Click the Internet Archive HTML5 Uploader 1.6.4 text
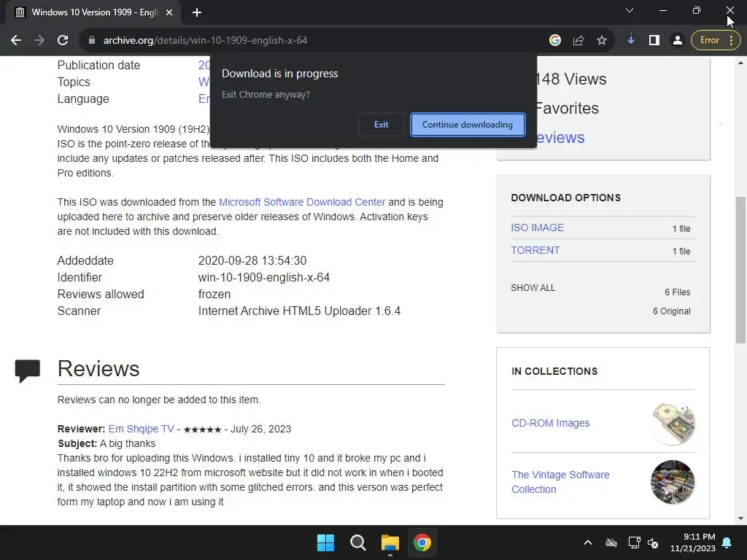Image resolution: width=747 pixels, height=560 pixels. (x=299, y=311)
